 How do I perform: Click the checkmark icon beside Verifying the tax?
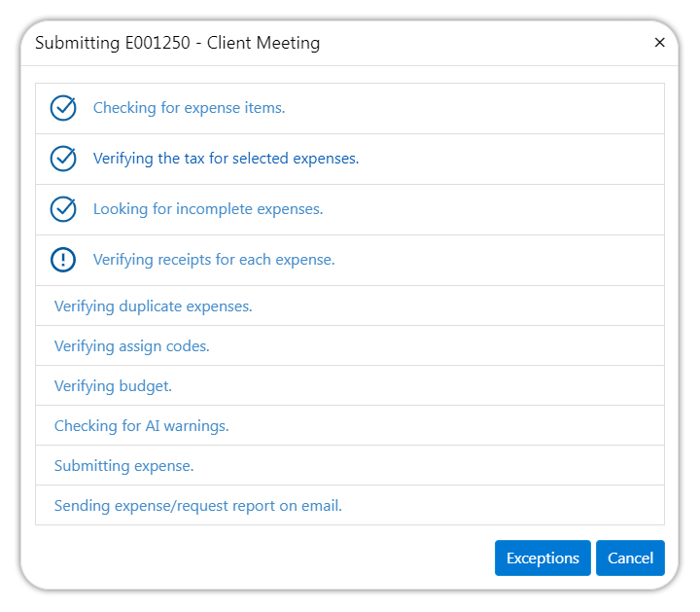(63, 159)
